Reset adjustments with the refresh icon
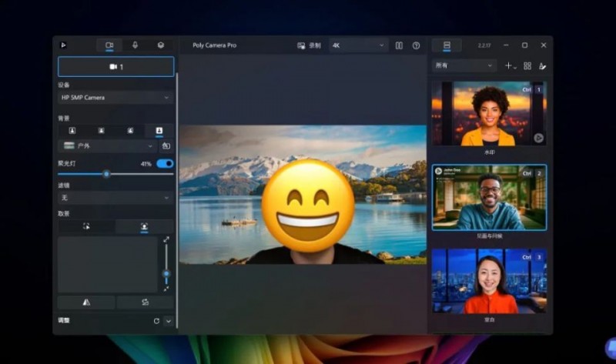 click(x=156, y=321)
